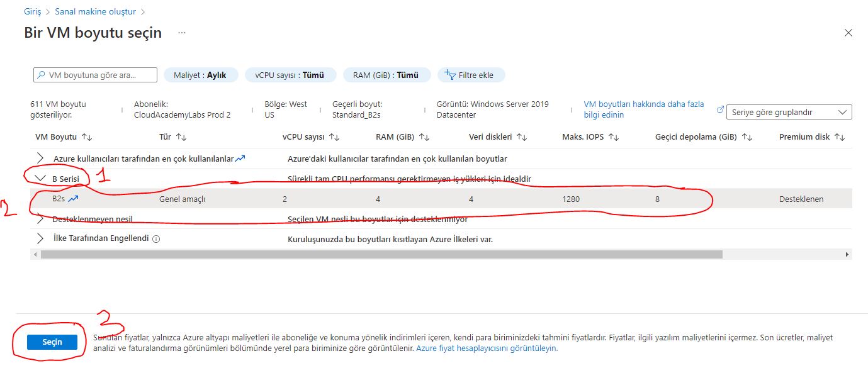Open Azure fiyat hesaplayıcısını görüntüleyin link

(x=487, y=348)
